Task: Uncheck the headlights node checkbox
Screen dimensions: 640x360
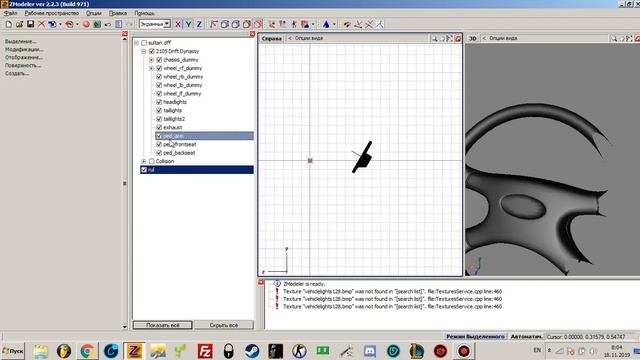Action: click(159, 102)
